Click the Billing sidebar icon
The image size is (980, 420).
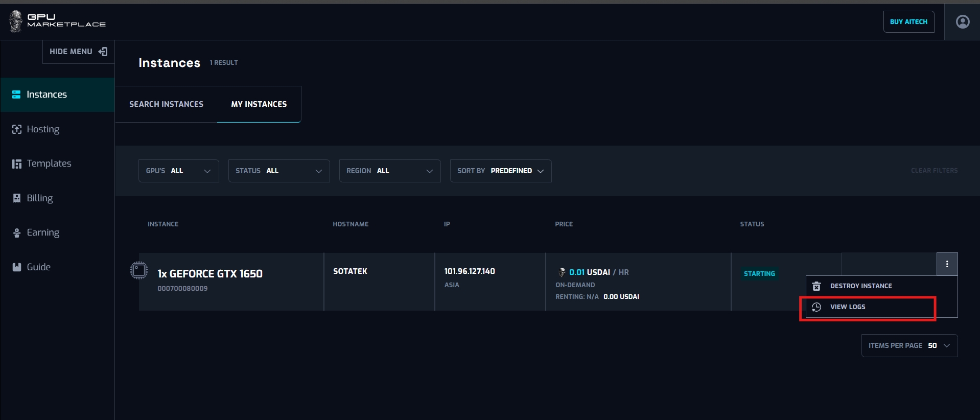coord(17,198)
